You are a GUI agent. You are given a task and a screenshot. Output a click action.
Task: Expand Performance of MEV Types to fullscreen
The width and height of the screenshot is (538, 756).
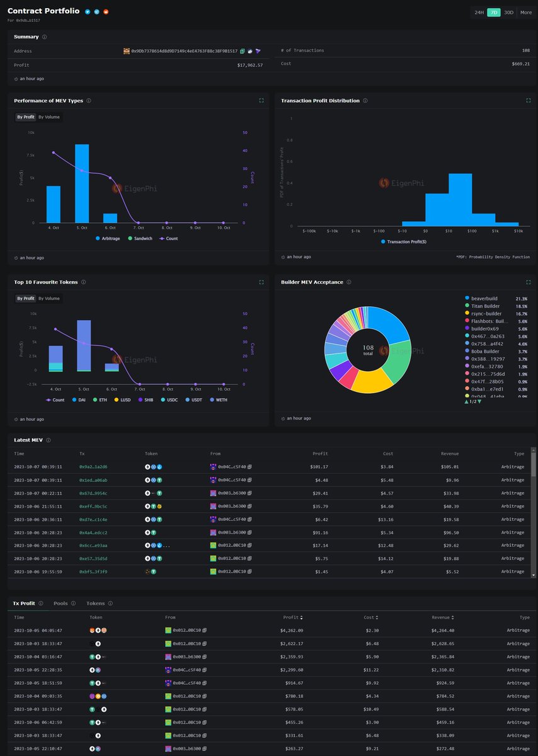261,100
